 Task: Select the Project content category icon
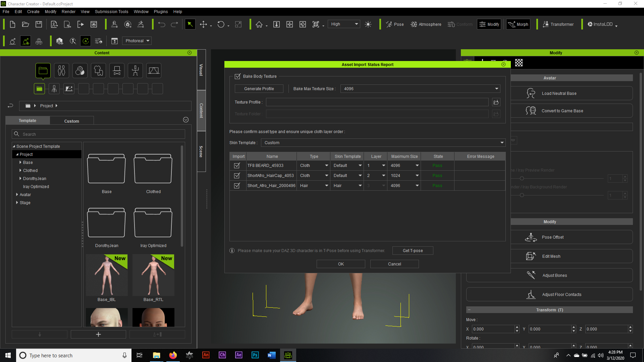click(x=43, y=70)
